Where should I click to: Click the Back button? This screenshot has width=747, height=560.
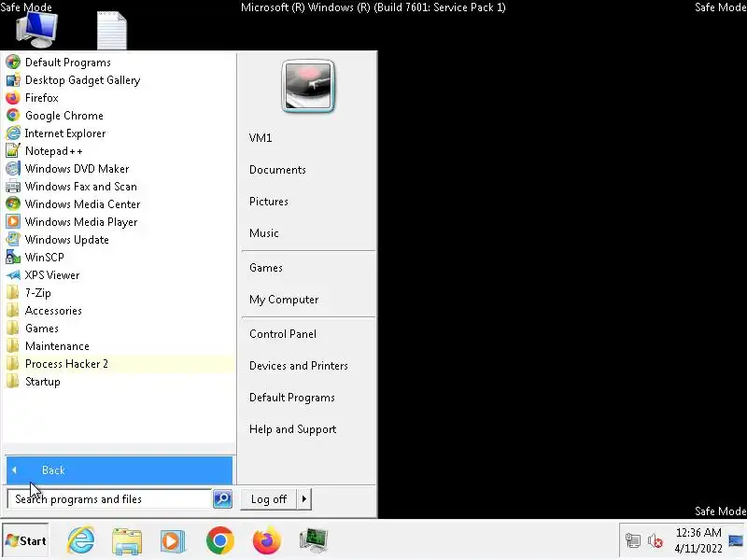[120, 470]
